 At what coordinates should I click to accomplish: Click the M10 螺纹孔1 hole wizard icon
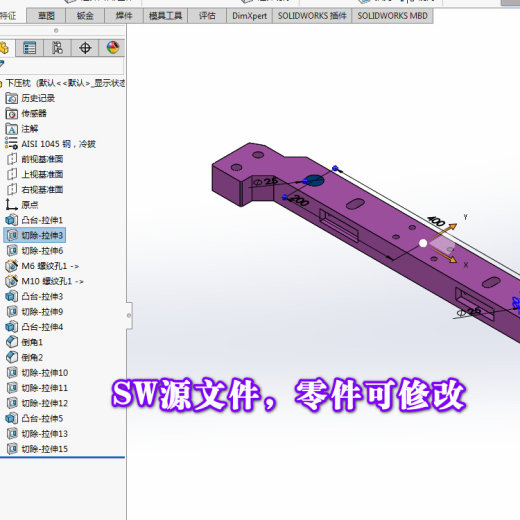pyautogui.click(x=12, y=281)
